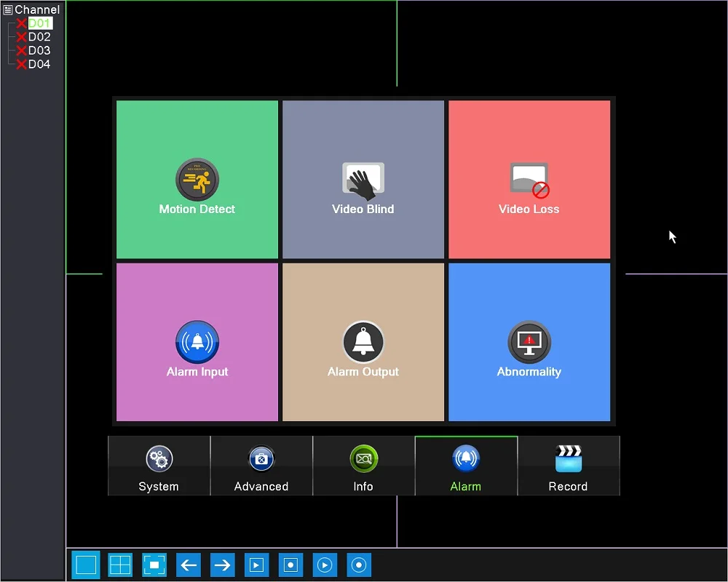Click the square-framed record dot icon
Screen dimensions: 728x582
(290, 565)
